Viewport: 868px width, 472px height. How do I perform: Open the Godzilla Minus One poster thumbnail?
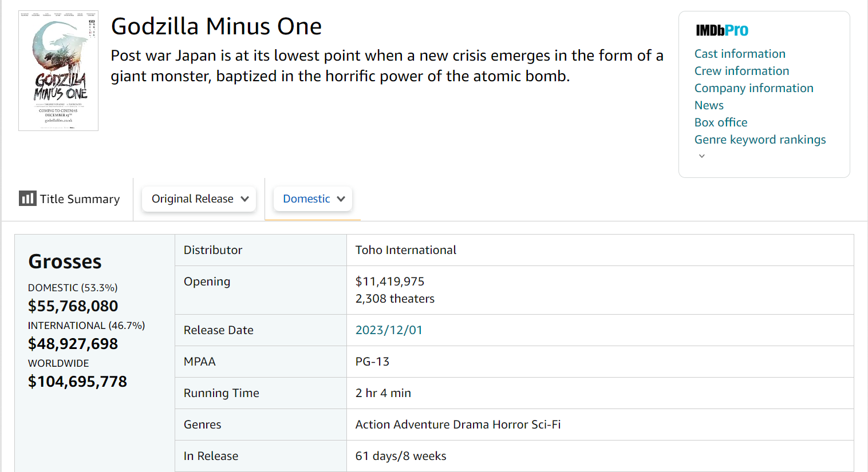click(58, 70)
